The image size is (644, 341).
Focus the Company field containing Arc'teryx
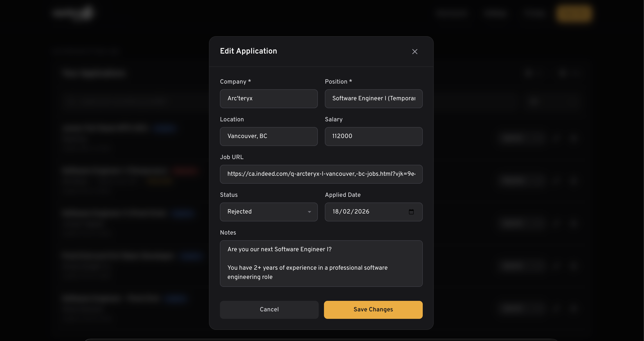pos(268,99)
